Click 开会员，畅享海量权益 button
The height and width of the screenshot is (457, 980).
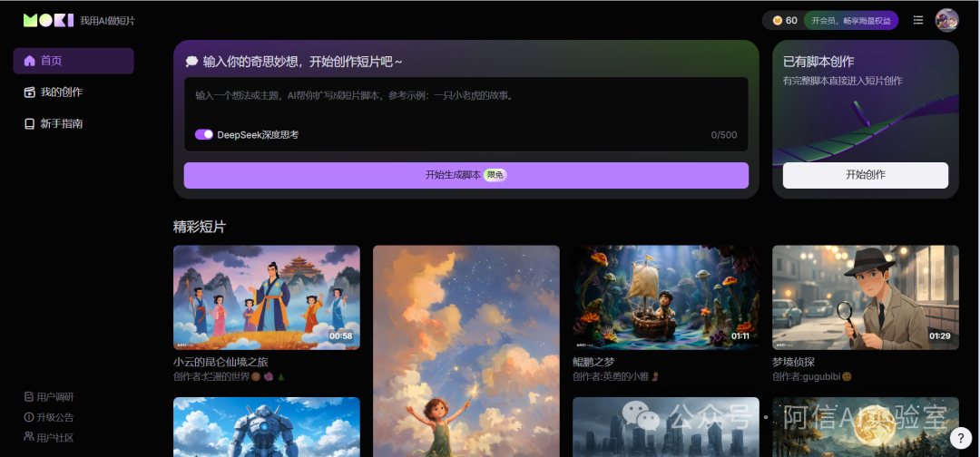[x=850, y=21]
